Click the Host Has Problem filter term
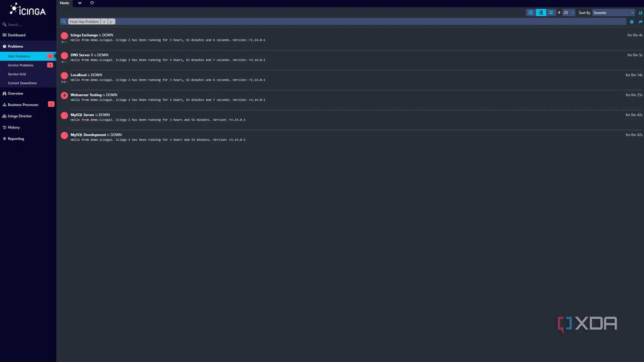This screenshot has width=644, height=362. pos(84,21)
